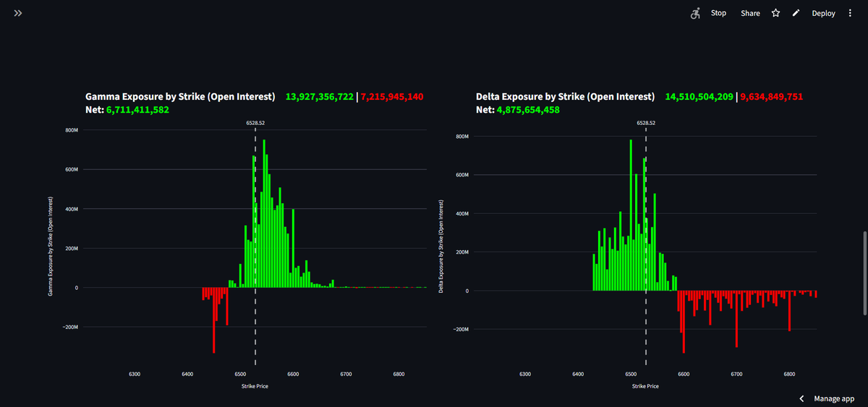Click the 6528.52 label on gamma chart
The width and height of the screenshot is (868, 407).
(255, 123)
